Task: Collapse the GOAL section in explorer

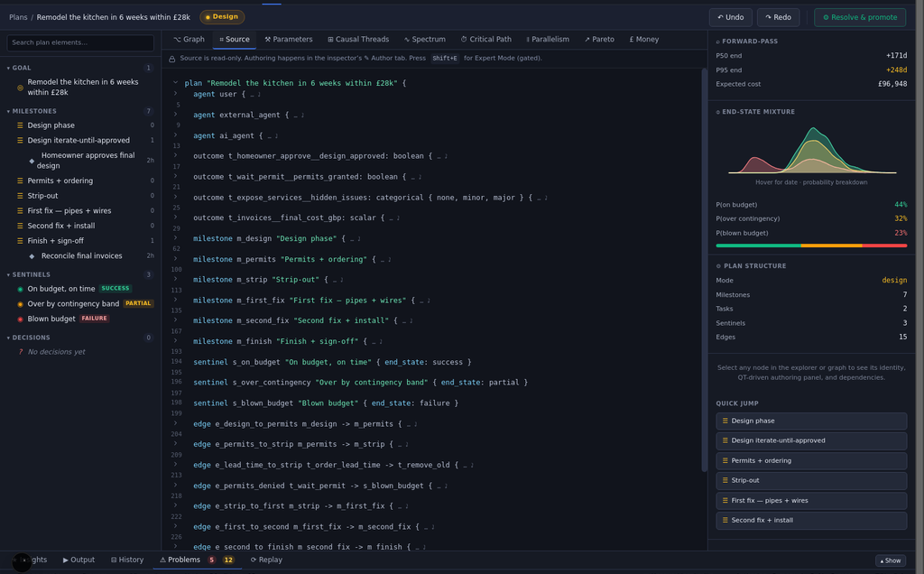Action: click(x=8, y=69)
